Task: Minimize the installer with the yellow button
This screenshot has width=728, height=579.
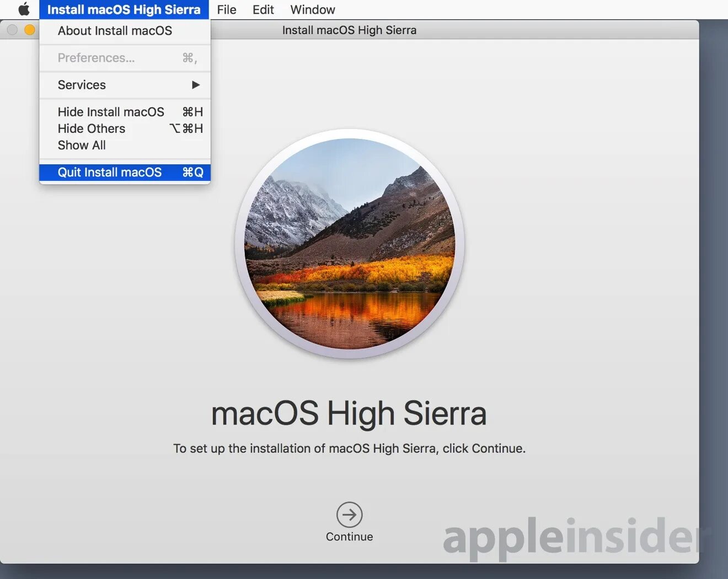Action: 30,30
